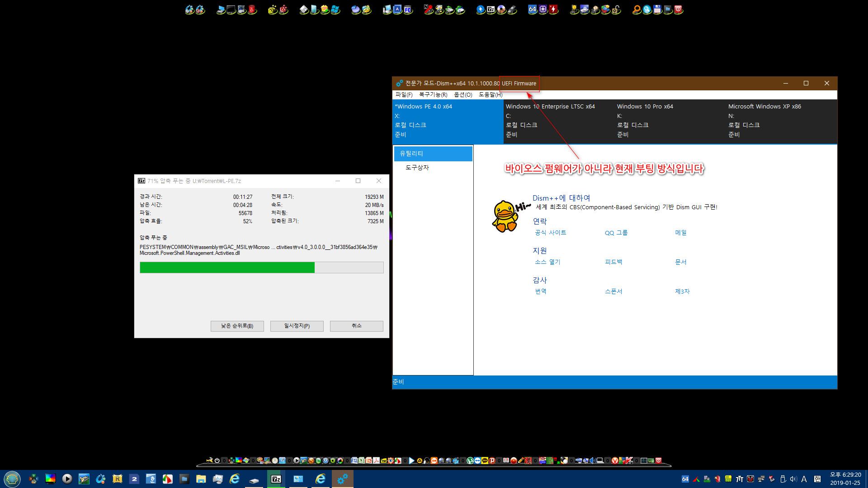The image size is (868, 488).
Task: Open the taskbar icon labeled 2
Action: coord(134,479)
